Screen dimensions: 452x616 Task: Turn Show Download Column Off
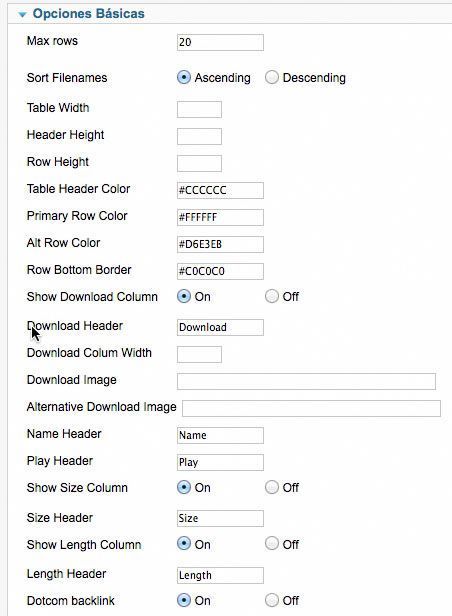click(x=272, y=296)
